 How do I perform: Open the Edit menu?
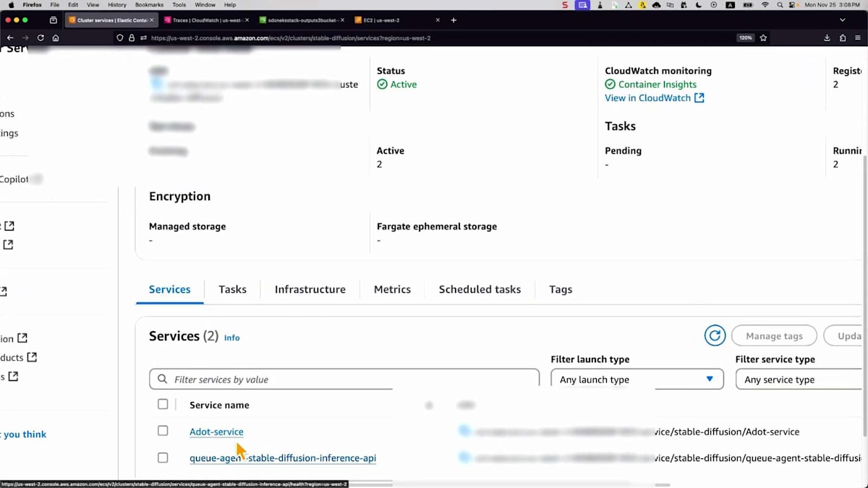click(73, 4)
